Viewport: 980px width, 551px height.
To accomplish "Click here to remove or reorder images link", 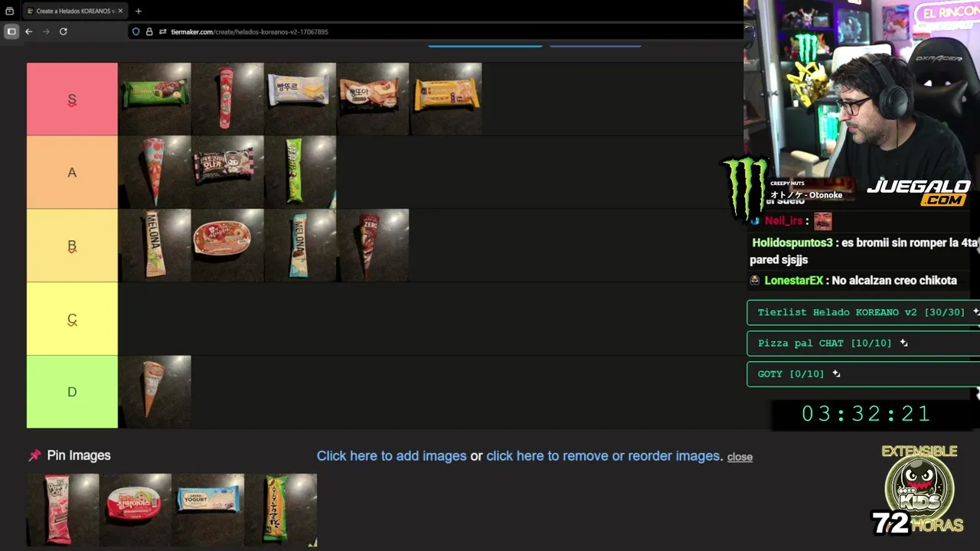I will coord(604,456).
